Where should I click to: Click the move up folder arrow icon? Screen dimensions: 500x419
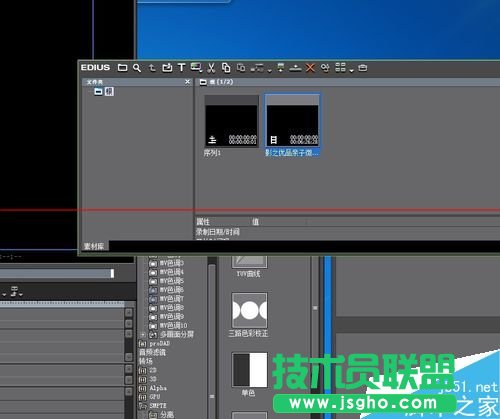[152, 68]
